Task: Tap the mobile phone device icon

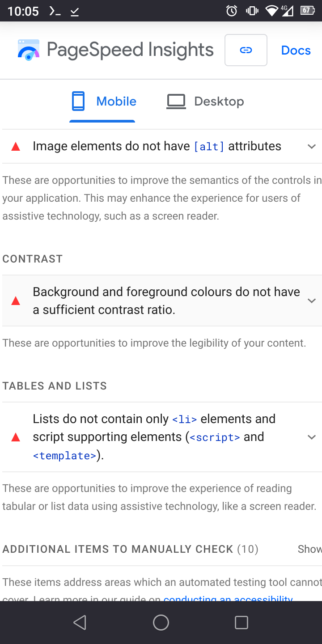Action: 78,101
